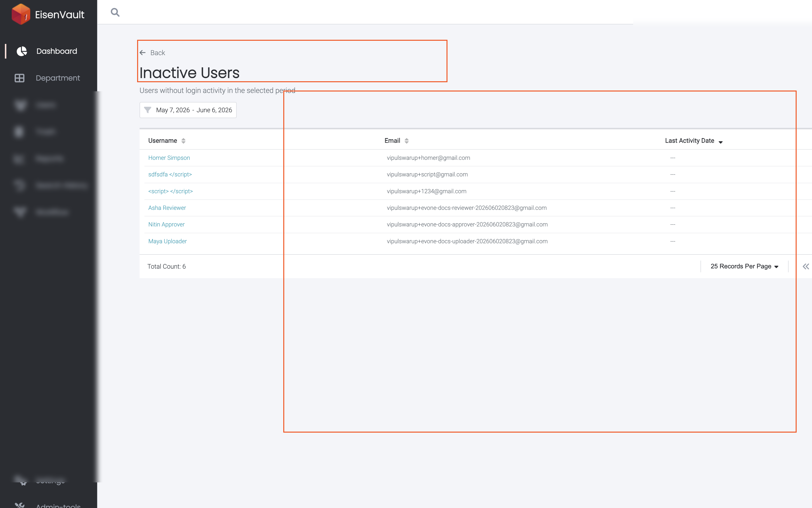Image resolution: width=812 pixels, height=508 pixels.
Task: Select Department in the sidebar
Action: (58, 78)
